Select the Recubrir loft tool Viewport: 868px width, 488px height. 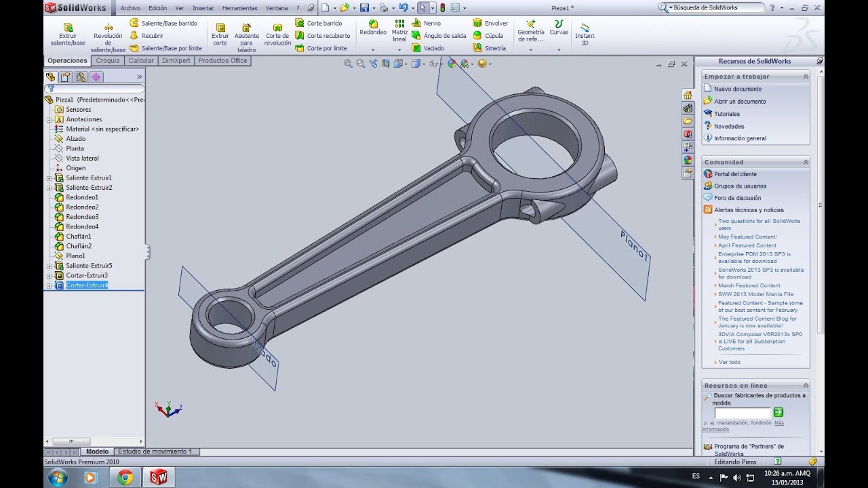[x=146, y=36]
